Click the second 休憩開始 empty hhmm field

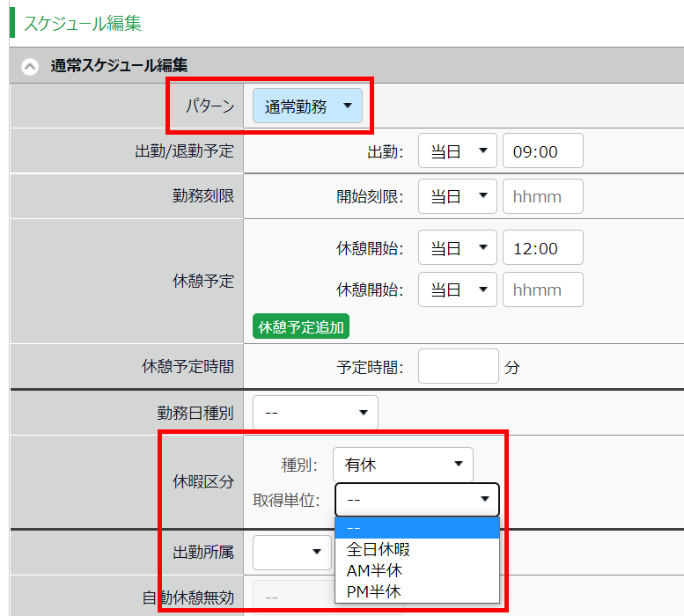click(542, 290)
